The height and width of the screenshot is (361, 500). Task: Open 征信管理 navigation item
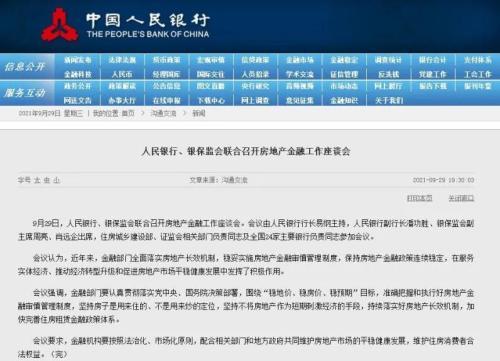coord(344,74)
